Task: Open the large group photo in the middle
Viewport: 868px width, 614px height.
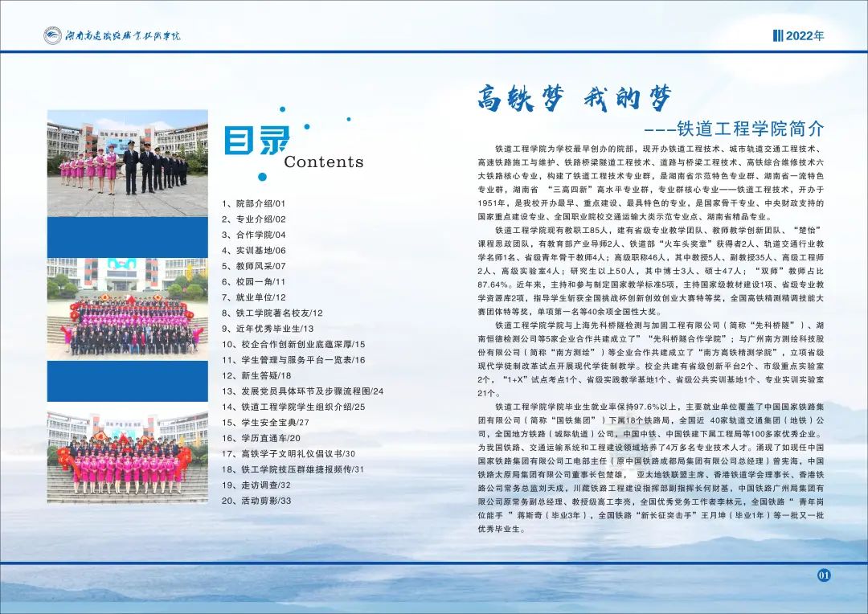Action: click(127, 309)
